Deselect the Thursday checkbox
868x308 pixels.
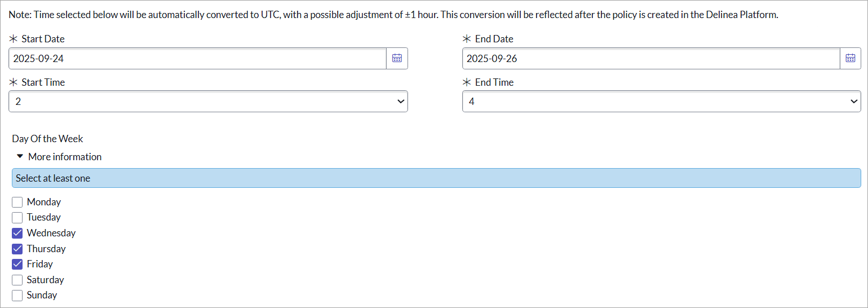pos(17,249)
